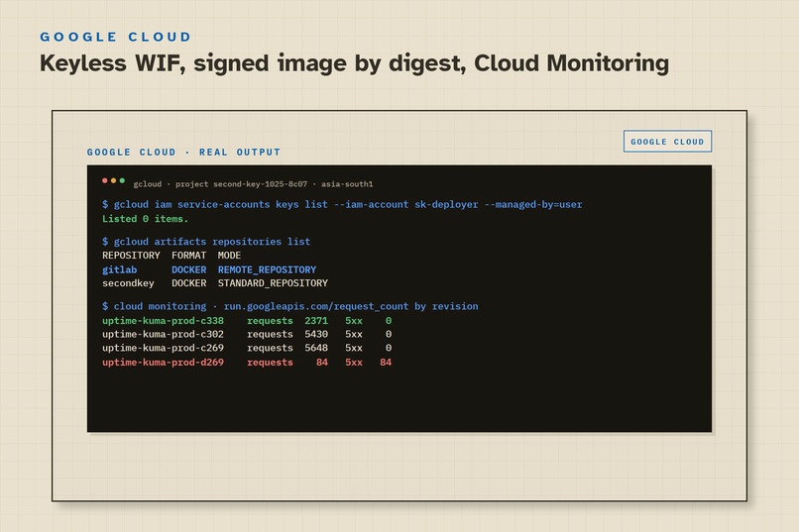Click request count 5430
The image size is (799, 532).
pos(316,335)
